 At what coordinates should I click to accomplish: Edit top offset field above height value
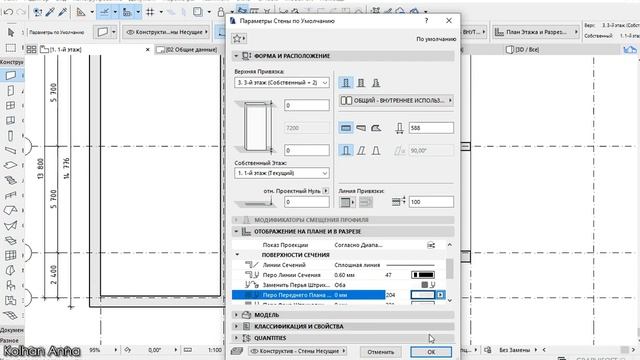[x=307, y=105]
